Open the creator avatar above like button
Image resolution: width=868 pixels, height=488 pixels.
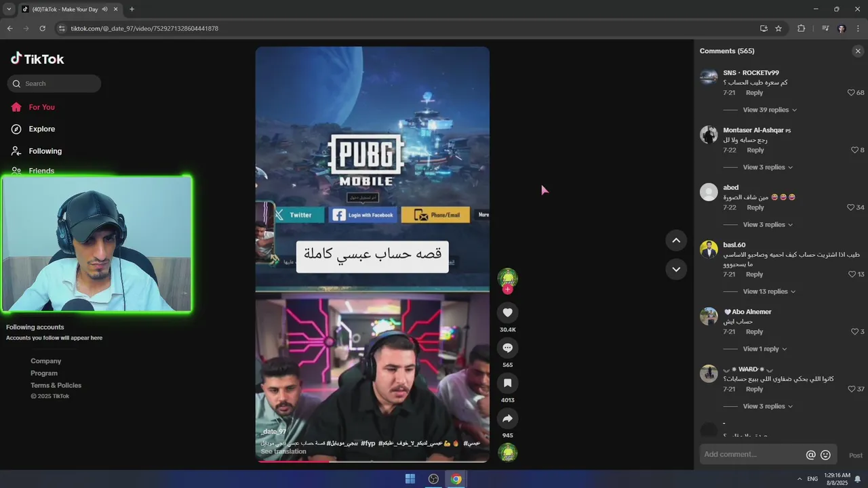pos(507,278)
